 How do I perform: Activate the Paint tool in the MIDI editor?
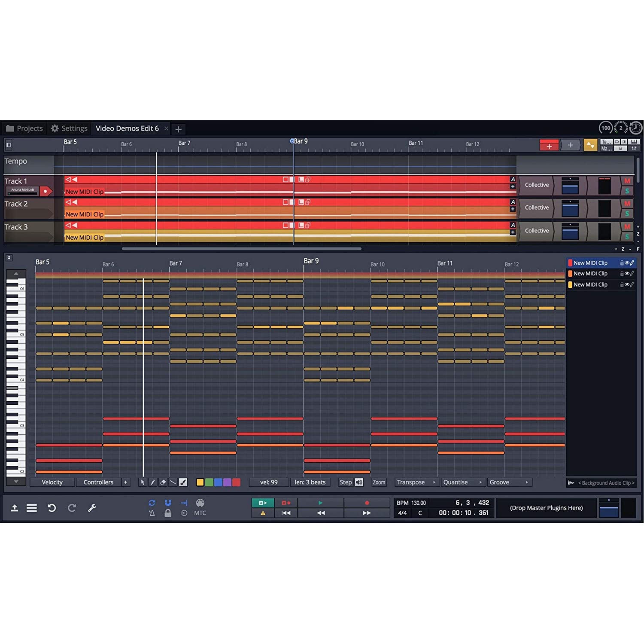click(183, 482)
